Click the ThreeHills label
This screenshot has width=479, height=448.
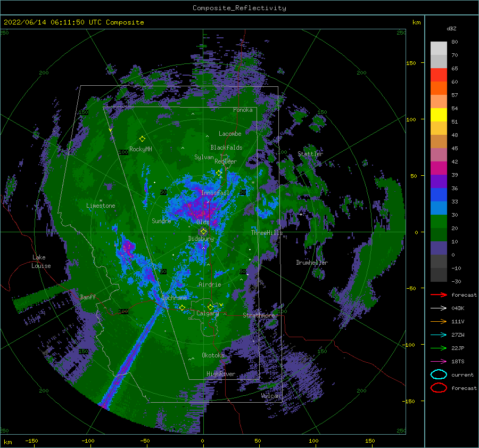pyautogui.click(x=267, y=233)
